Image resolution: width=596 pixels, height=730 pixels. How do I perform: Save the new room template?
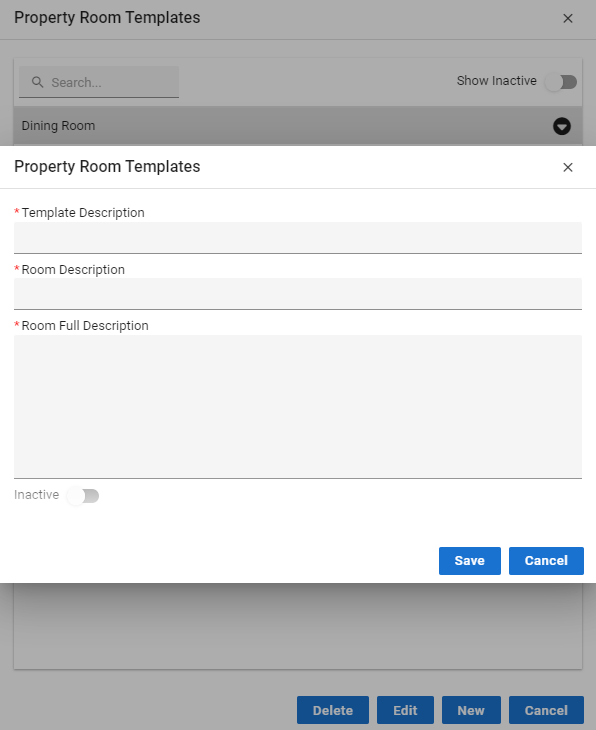(470, 561)
